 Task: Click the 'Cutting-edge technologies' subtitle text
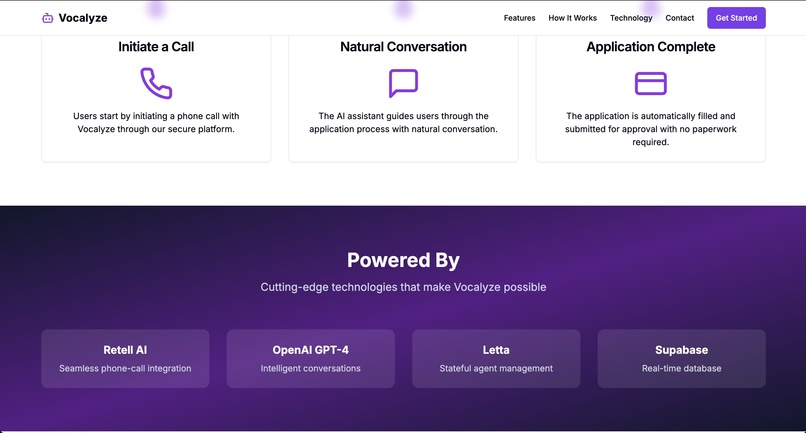404,287
